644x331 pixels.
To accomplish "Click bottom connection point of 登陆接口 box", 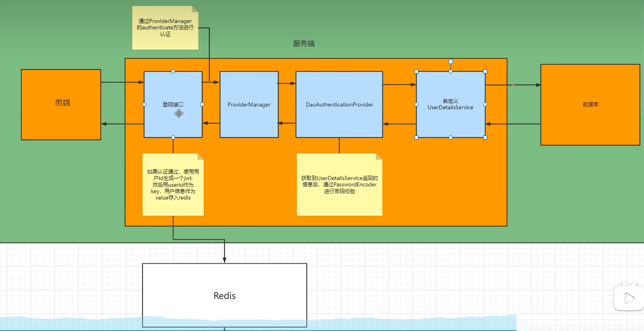I will tap(173, 137).
